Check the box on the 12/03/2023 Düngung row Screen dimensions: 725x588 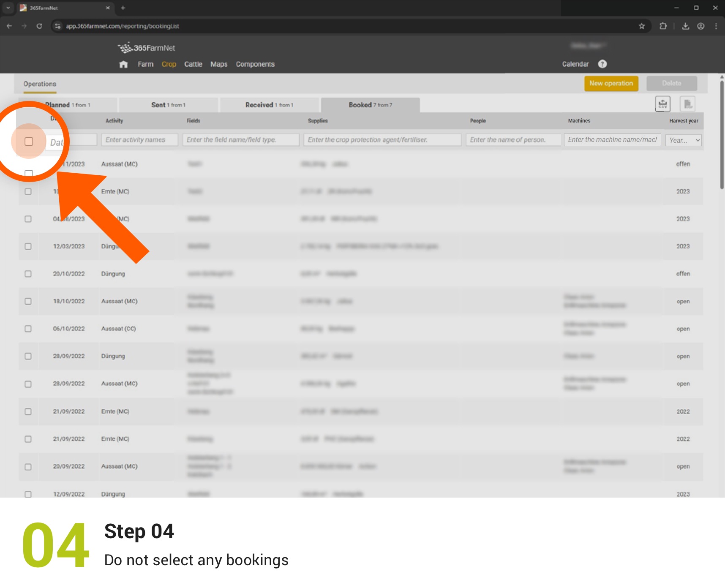[x=28, y=246]
